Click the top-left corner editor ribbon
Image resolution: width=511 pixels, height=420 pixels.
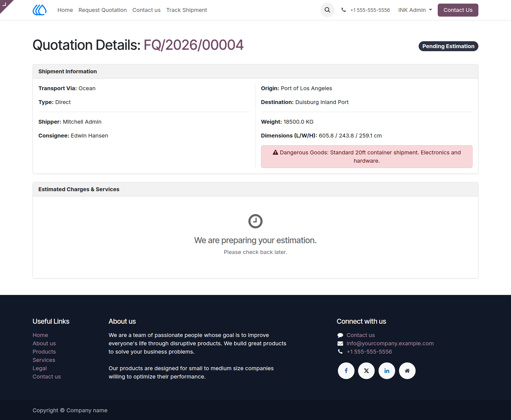(5, 5)
